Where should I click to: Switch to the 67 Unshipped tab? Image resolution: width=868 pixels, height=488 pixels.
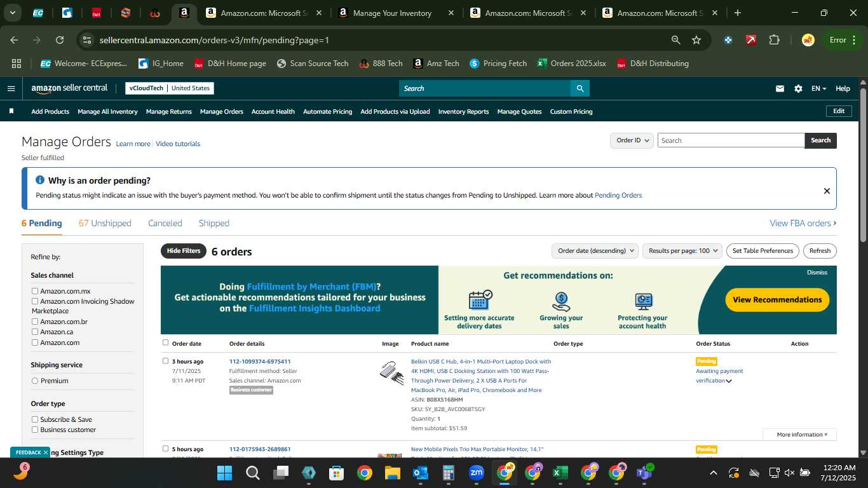105,223
